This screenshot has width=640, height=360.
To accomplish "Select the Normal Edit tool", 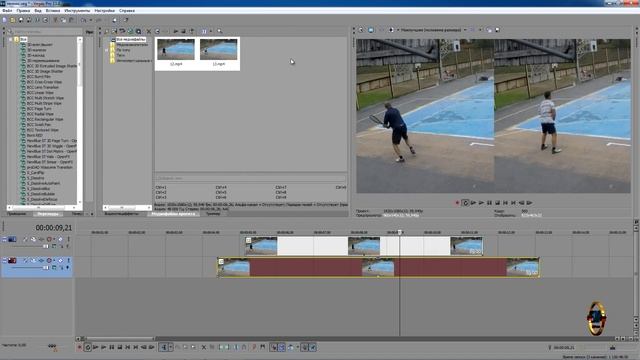I will point(164,347).
